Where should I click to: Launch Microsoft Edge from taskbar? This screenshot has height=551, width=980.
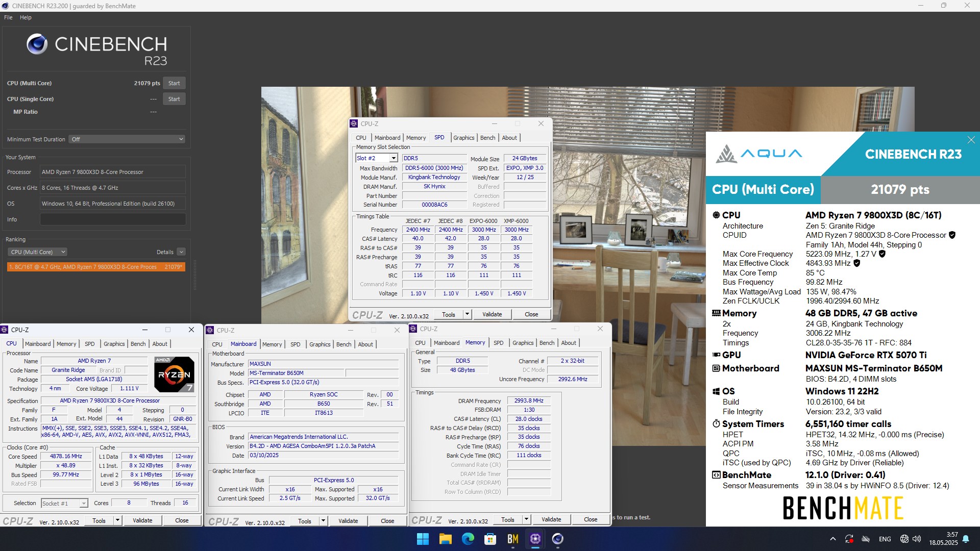tap(468, 539)
